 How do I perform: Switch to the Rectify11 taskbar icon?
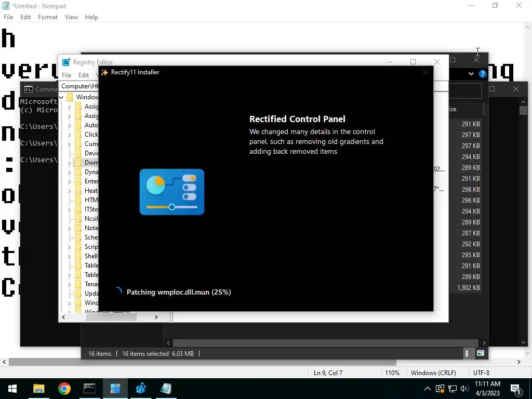click(x=115, y=389)
